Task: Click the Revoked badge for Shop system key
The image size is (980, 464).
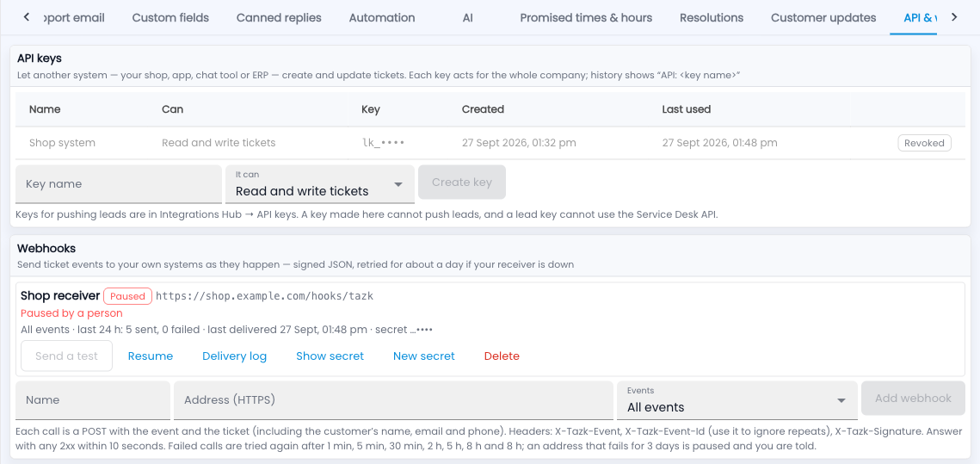Action: (924, 143)
